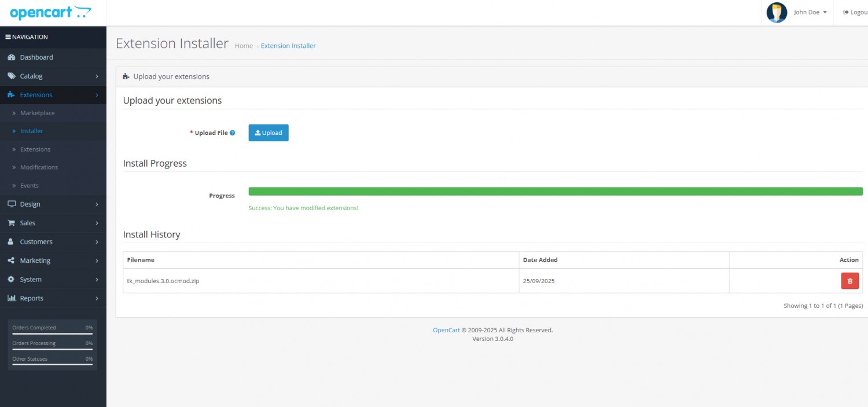The image size is (868, 407).
Task: Expand the Marketing menu section
Action: coord(35,261)
